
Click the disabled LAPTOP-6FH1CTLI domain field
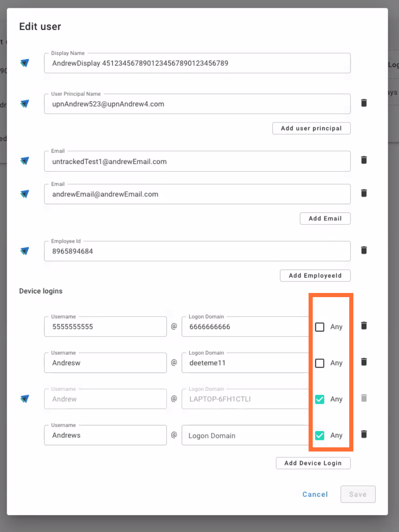point(245,399)
